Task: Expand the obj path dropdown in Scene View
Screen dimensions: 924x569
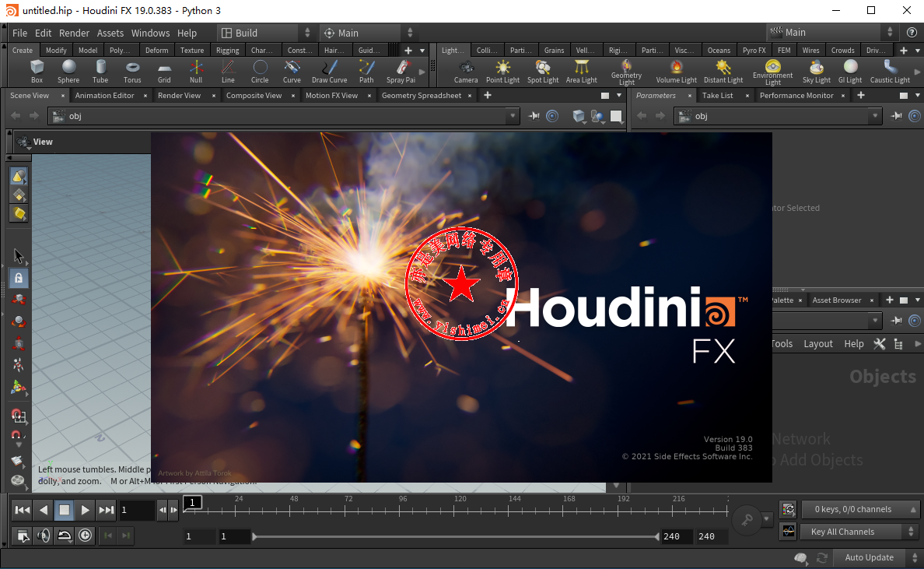Action: coord(513,116)
